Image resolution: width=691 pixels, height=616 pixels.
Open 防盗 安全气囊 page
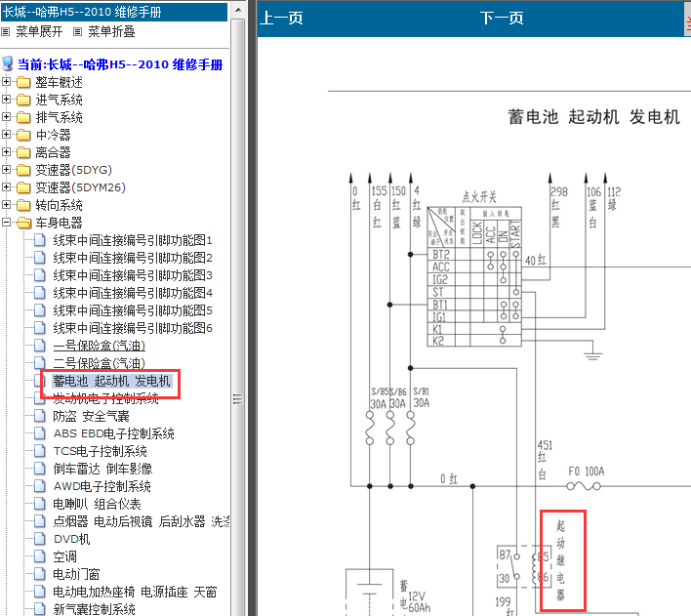[x=91, y=416]
